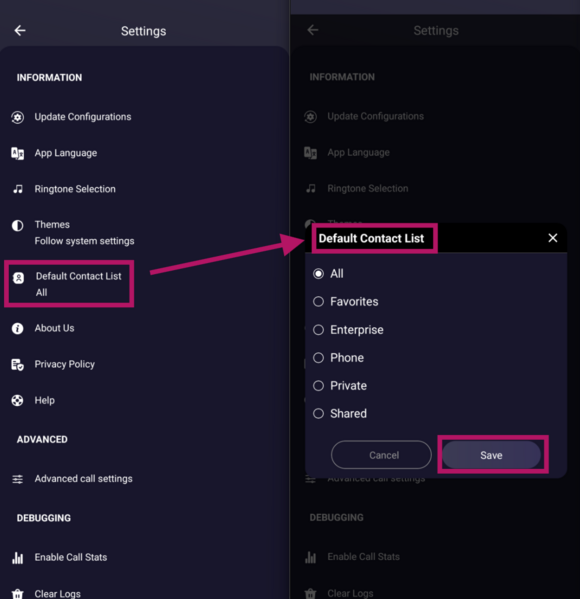Pick the Shared radio option
Viewport: 580px width, 599px height.
coord(318,413)
